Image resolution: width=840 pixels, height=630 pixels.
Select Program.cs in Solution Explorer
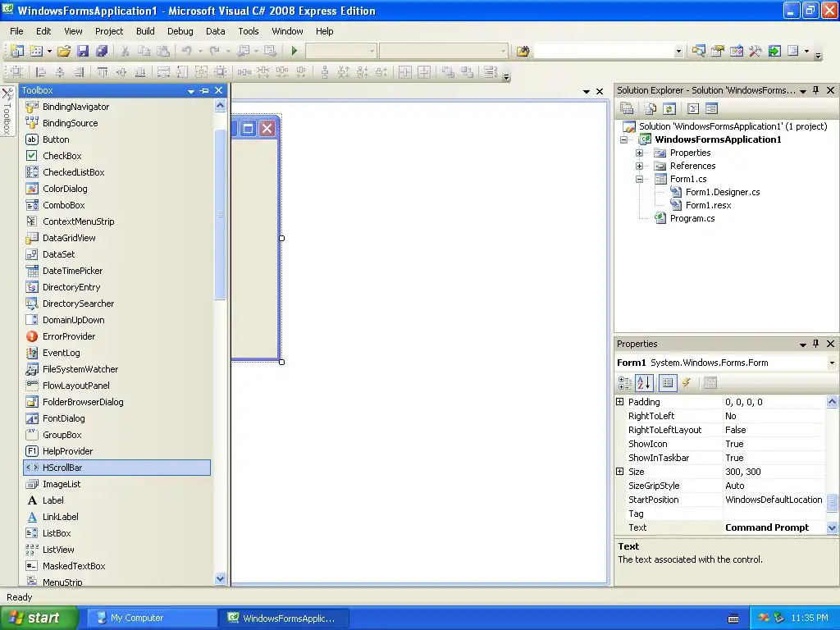(x=692, y=218)
